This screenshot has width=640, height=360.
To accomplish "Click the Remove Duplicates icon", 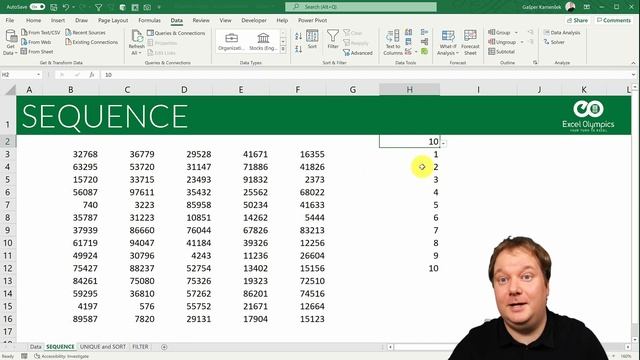I will [409, 42].
